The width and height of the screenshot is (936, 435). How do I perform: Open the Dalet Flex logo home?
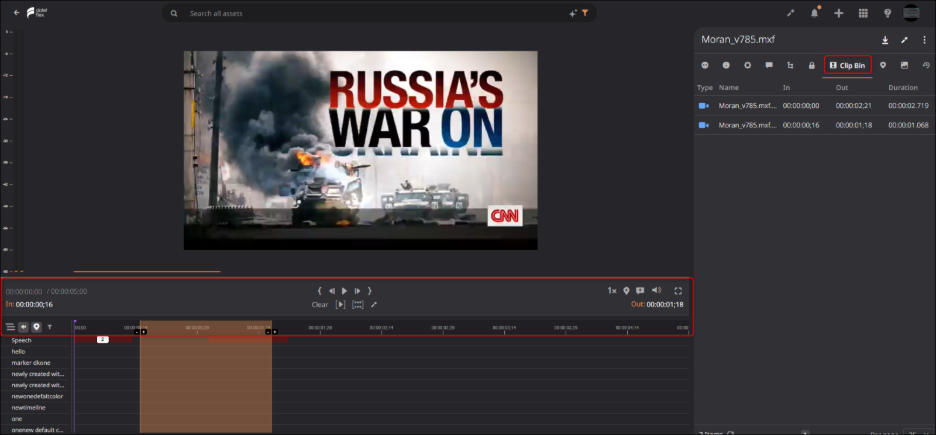(36, 13)
